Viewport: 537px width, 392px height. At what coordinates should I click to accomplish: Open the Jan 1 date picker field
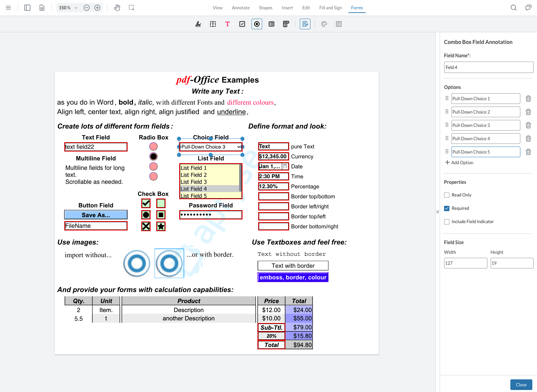[x=285, y=166]
